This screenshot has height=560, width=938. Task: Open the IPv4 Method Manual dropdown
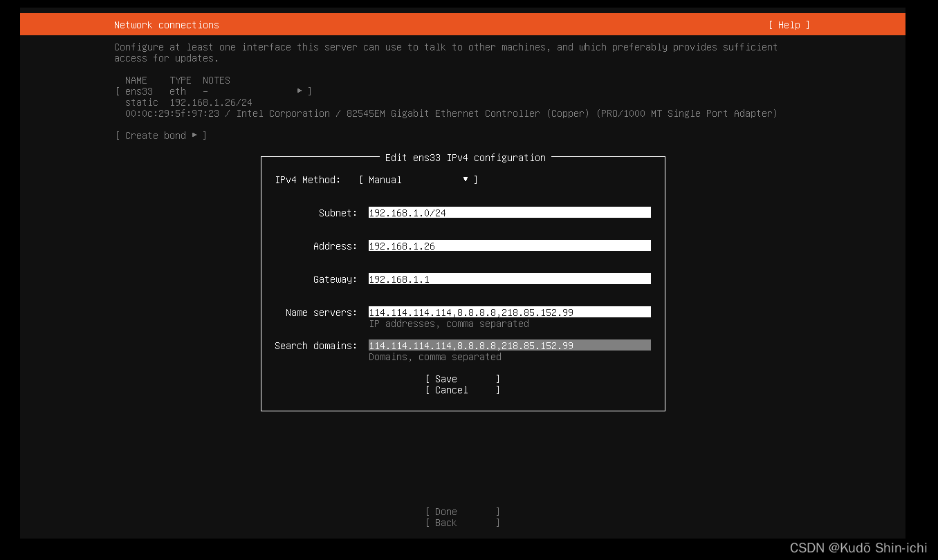coord(419,180)
